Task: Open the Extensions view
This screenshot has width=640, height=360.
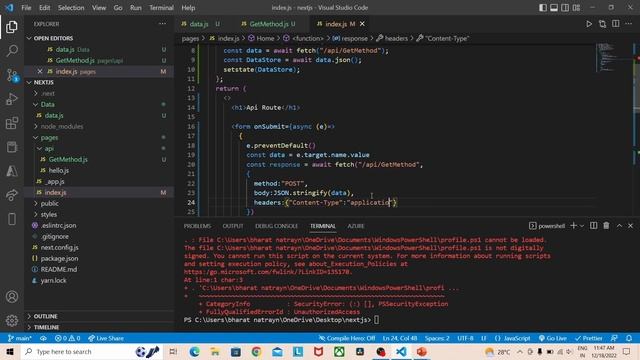Action: pyautogui.click(x=12, y=123)
